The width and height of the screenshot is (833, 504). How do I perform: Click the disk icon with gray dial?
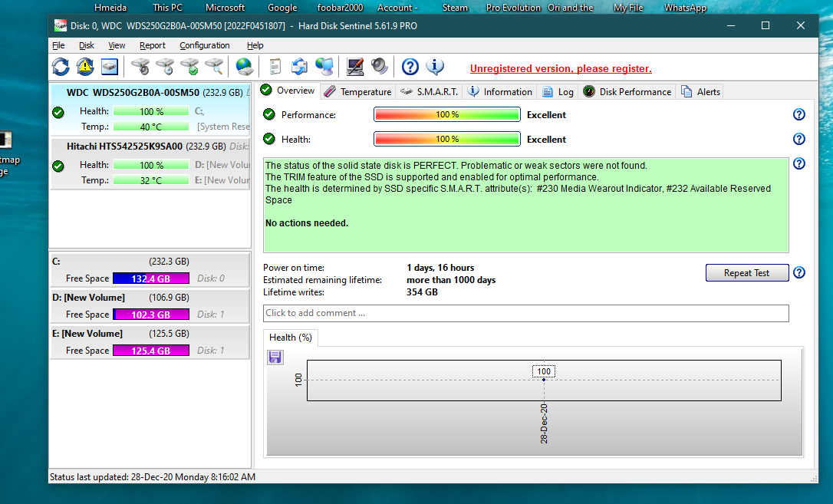click(x=140, y=67)
